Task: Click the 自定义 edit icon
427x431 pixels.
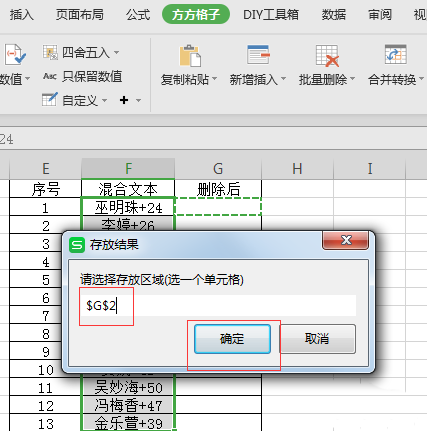Action: click(x=50, y=99)
